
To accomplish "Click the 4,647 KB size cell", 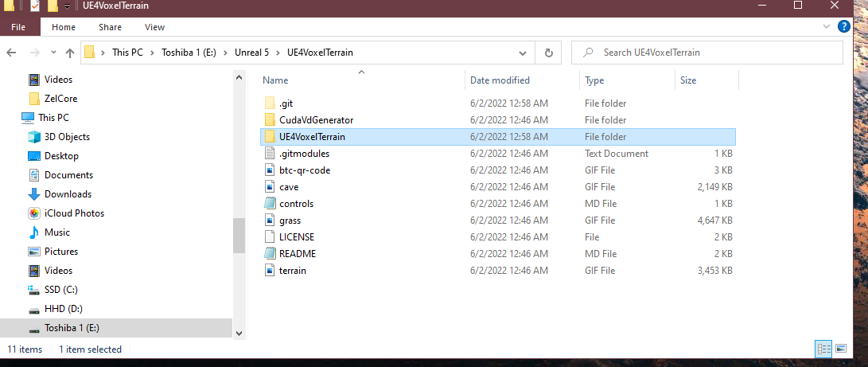I will (714, 221).
